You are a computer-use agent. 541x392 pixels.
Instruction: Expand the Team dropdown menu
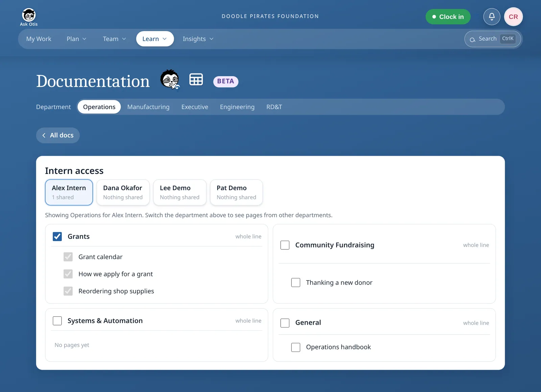coord(114,39)
